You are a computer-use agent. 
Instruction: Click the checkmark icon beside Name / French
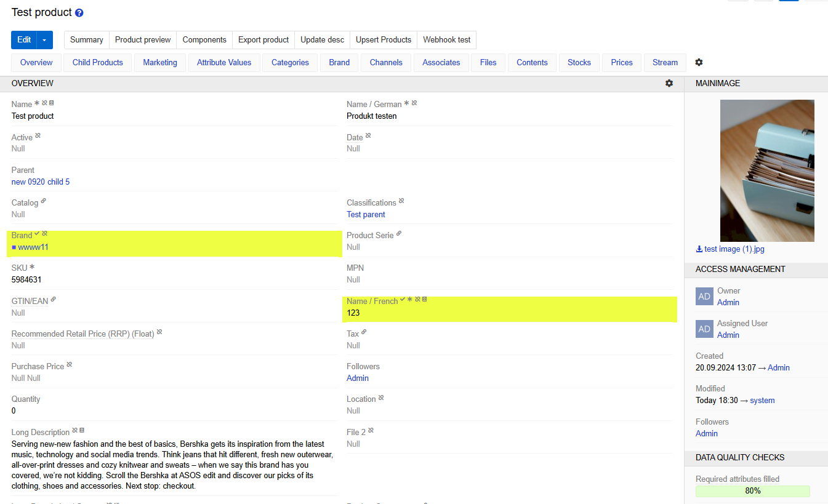click(x=403, y=300)
